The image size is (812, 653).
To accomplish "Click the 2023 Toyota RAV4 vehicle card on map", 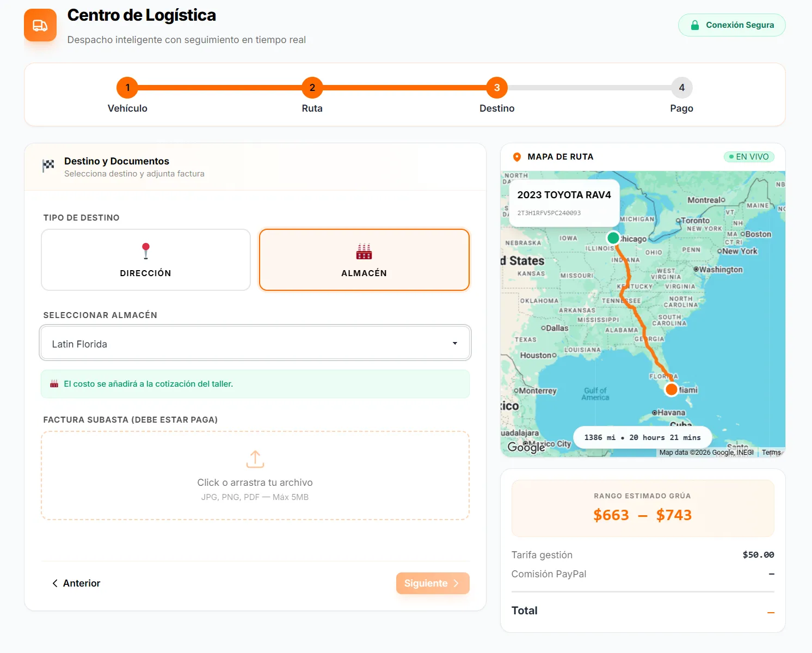I will pos(564,203).
